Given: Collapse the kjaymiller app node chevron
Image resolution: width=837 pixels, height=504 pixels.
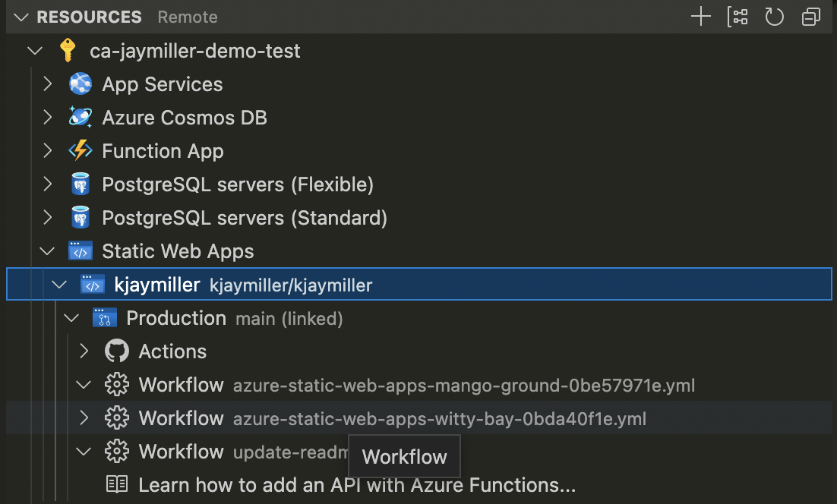Looking at the screenshot, I should pyautogui.click(x=59, y=285).
